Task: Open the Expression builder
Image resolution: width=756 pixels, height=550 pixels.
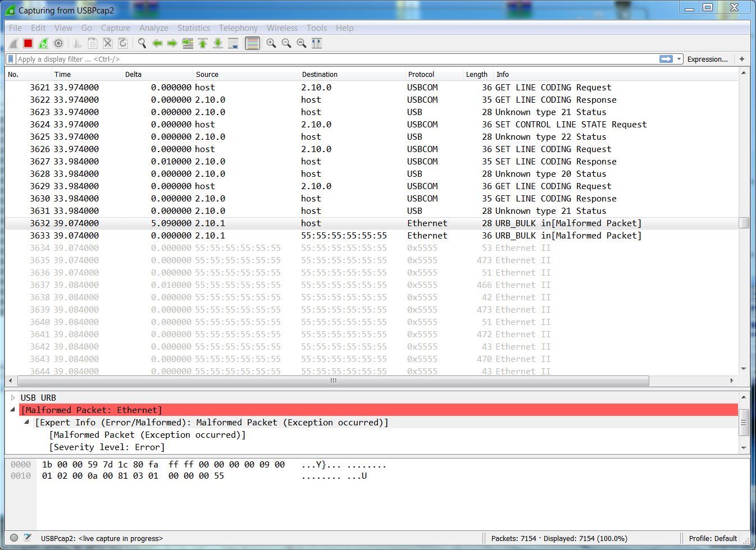Action: tap(707, 59)
